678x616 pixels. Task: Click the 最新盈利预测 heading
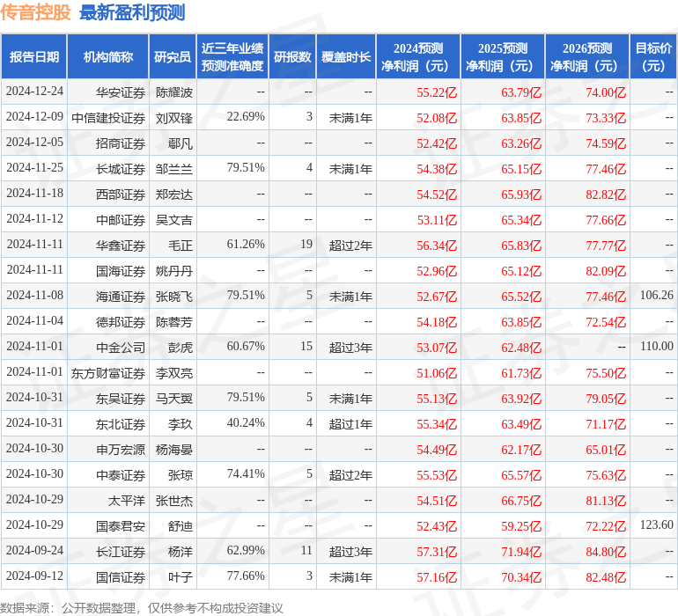pos(132,12)
